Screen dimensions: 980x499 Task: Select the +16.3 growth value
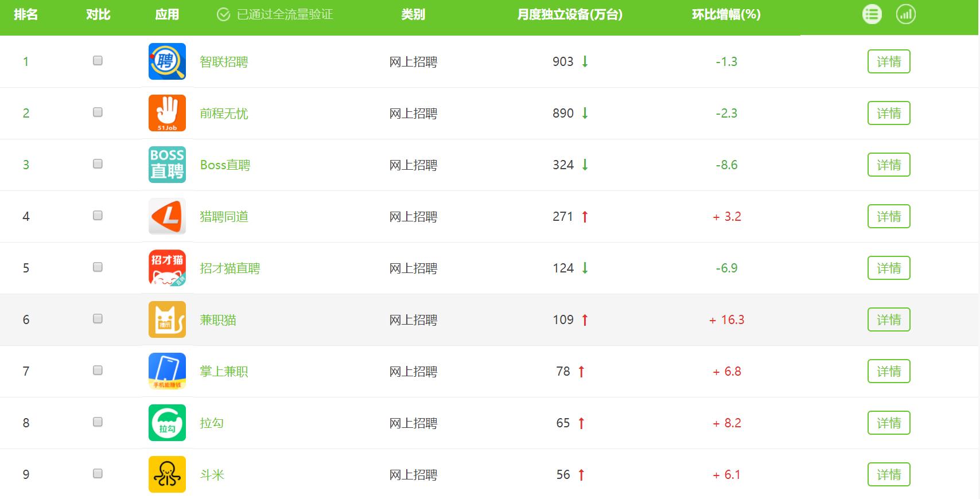tap(726, 320)
